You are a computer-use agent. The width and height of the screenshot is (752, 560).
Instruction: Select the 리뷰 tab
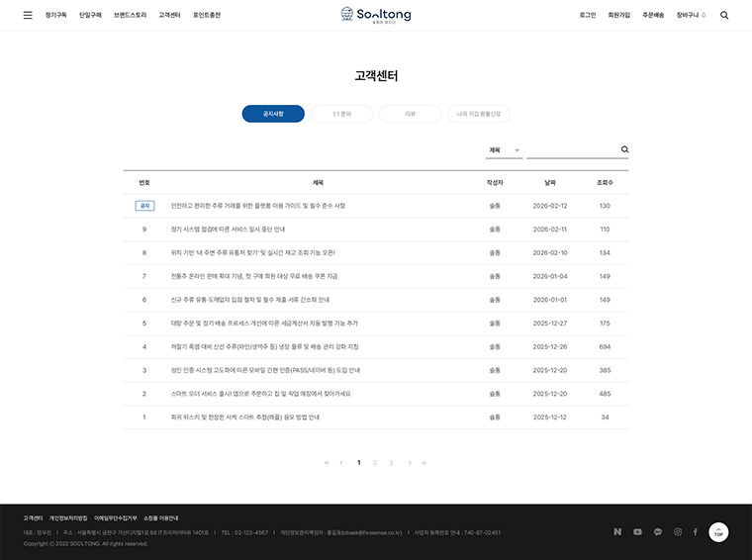click(410, 114)
